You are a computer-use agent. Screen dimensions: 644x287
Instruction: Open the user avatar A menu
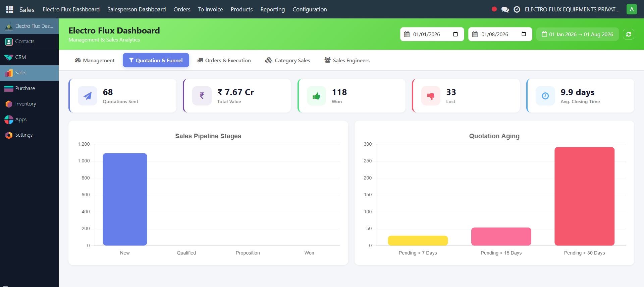[632, 9]
